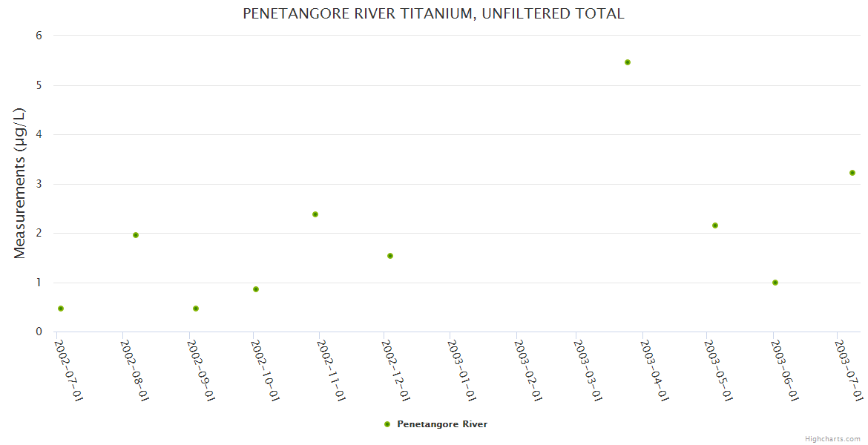Click the chart title Penetangore River Titanium
868x445 pixels.
433,14
